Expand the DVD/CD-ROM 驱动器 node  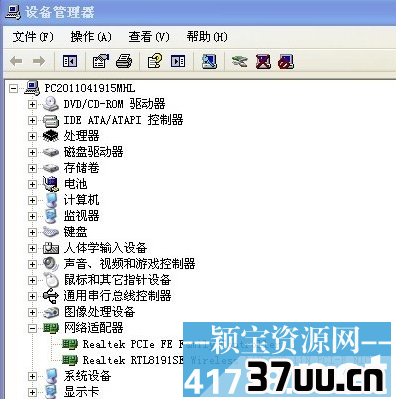pyautogui.click(x=32, y=104)
